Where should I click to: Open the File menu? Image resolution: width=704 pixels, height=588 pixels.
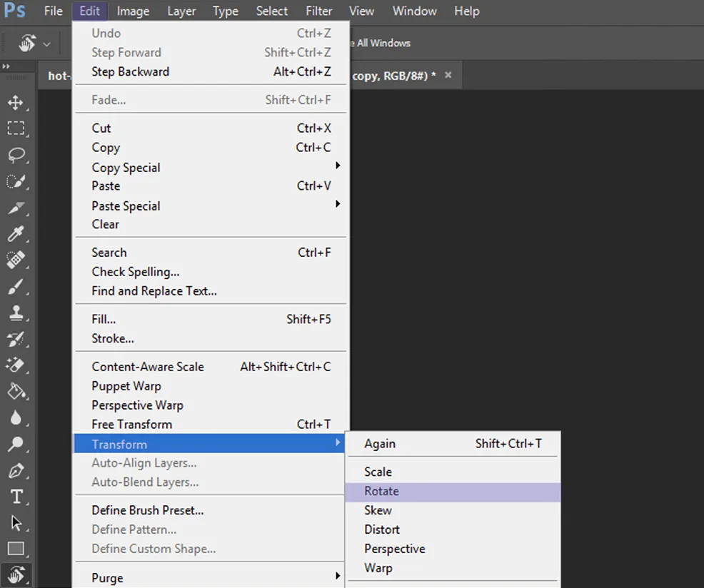(x=54, y=11)
